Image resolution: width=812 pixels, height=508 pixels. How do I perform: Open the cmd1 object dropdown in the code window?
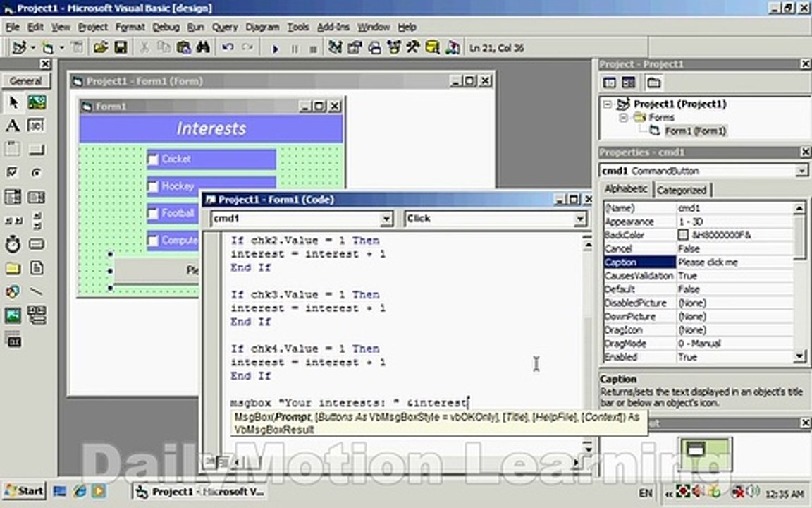(x=386, y=219)
